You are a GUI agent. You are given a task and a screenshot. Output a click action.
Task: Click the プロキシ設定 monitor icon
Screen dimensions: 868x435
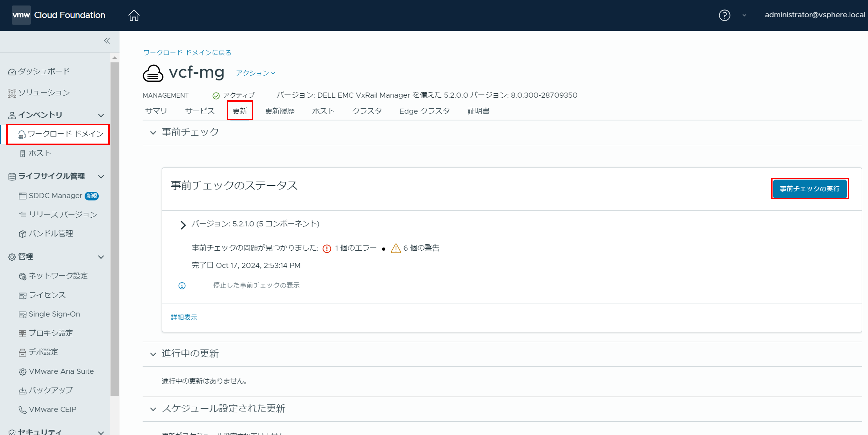(x=22, y=334)
